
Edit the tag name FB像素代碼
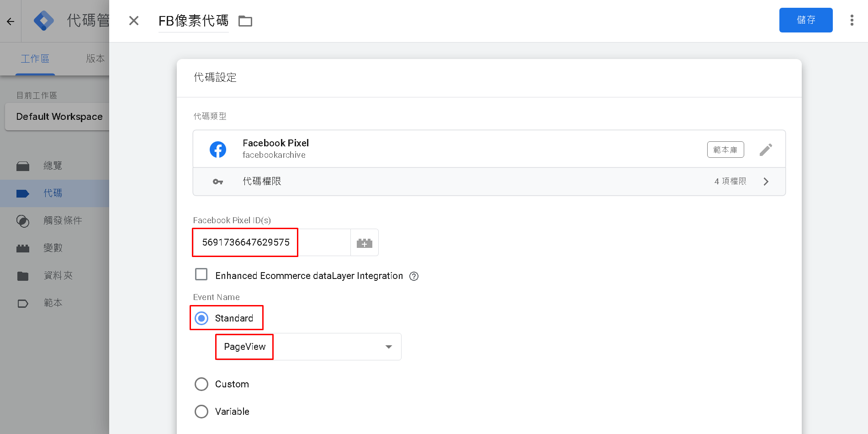click(194, 21)
